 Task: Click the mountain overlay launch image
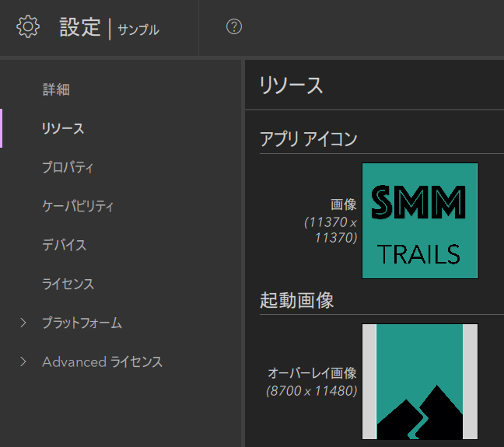419,382
